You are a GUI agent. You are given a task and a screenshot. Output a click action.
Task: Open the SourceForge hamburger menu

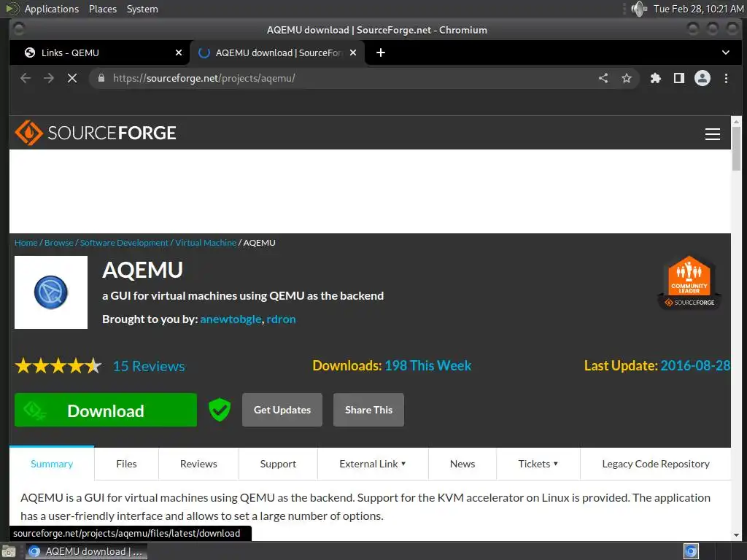[x=712, y=134]
